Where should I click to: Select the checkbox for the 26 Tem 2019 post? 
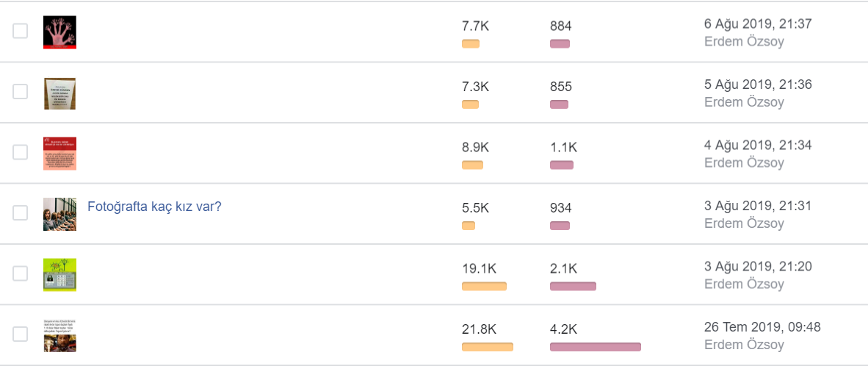pyautogui.click(x=20, y=334)
